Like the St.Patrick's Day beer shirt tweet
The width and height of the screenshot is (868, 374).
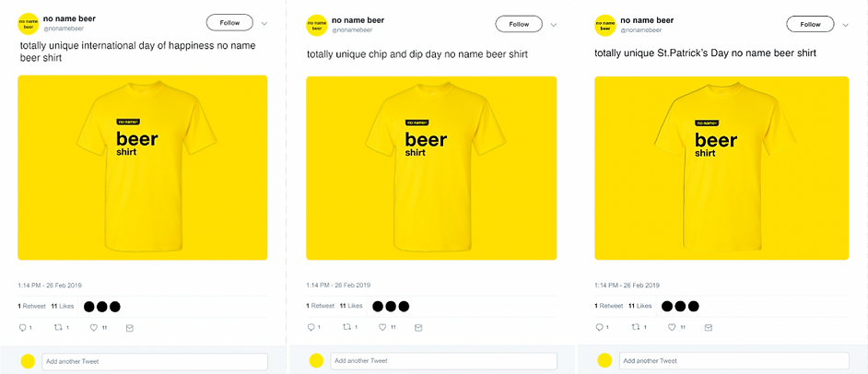(x=672, y=328)
